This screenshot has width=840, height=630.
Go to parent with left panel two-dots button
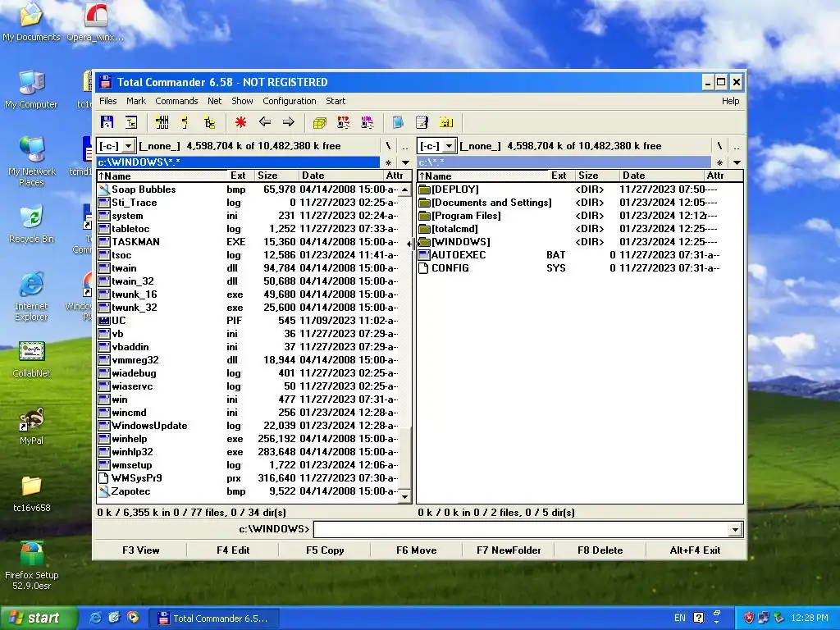click(405, 146)
